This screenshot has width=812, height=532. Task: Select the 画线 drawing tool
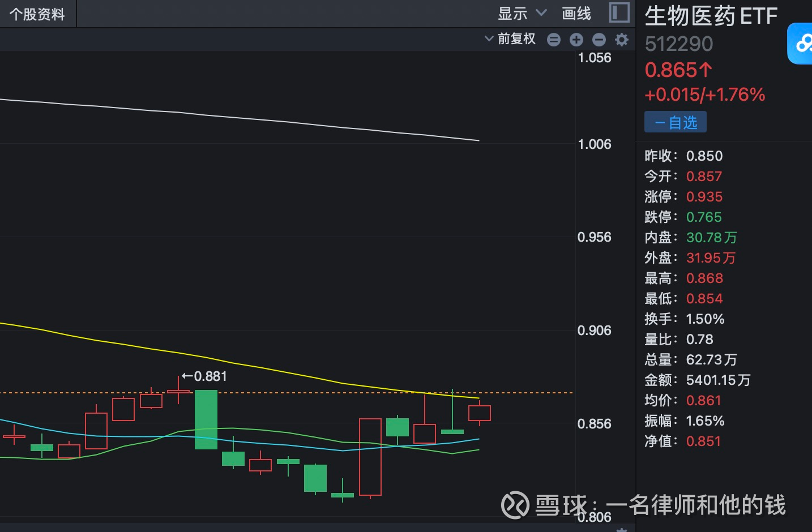(x=576, y=14)
